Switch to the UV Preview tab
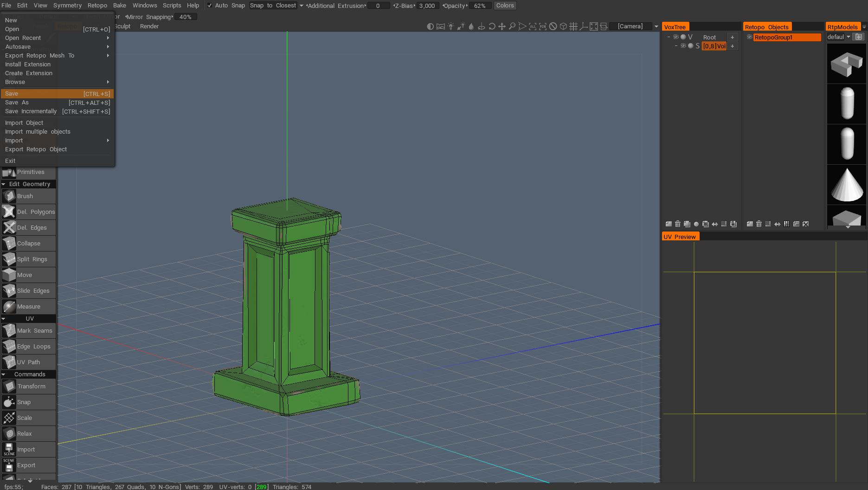The width and height of the screenshot is (868, 490). tap(680, 237)
